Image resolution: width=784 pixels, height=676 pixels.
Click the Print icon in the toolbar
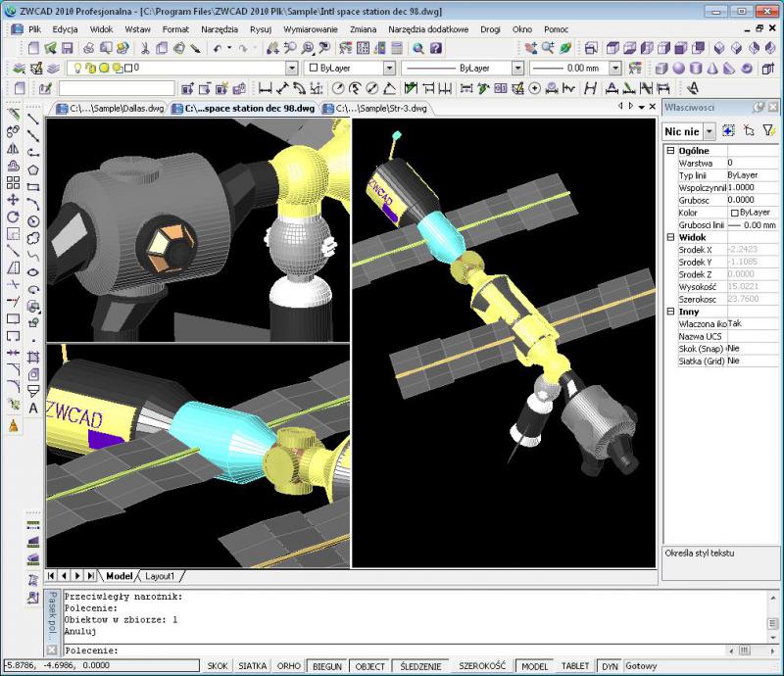point(88,48)
